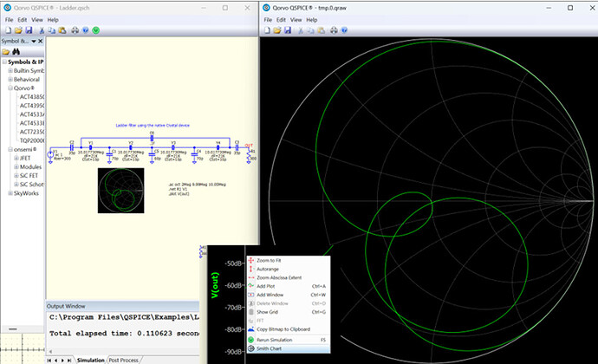Collapse the onsemi tree node
This screenshot has height=364, width=598.
point(10,149)
